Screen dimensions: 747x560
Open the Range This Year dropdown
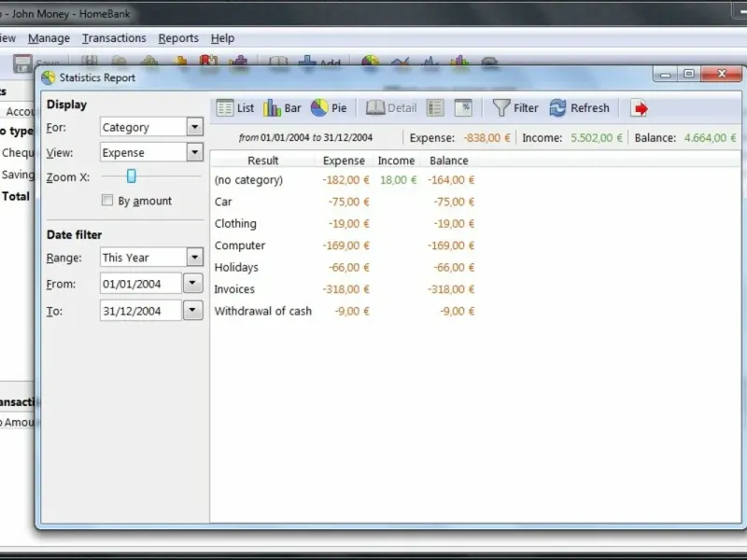coord(194,258)
